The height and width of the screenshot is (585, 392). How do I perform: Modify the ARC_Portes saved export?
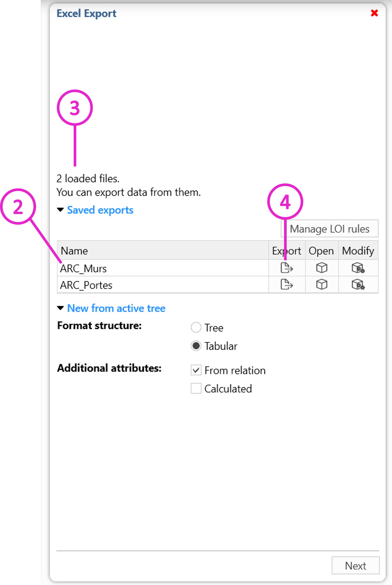point(358,285)
